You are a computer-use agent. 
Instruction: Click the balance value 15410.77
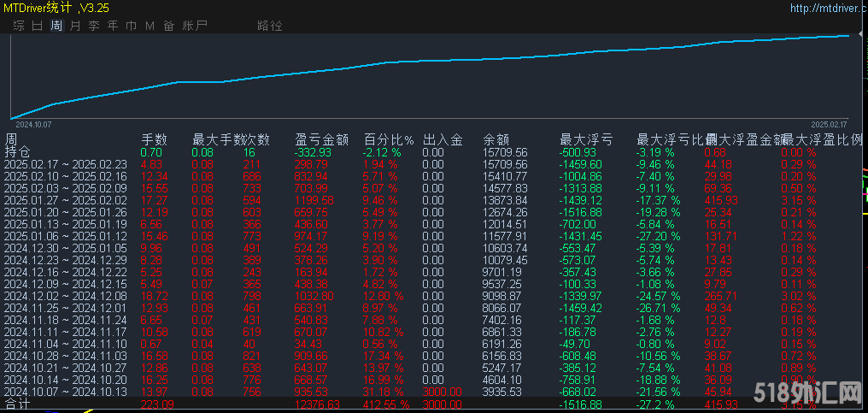506,177
